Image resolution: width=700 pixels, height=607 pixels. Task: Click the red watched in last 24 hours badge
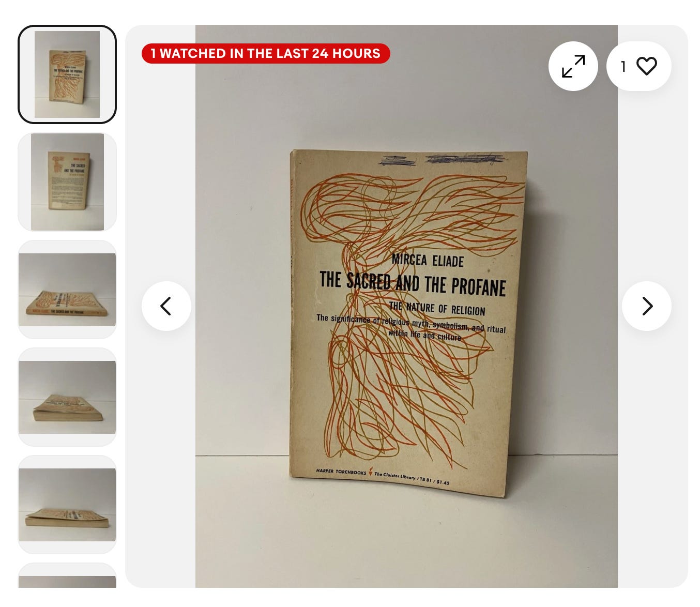click(x=266, y=53)
